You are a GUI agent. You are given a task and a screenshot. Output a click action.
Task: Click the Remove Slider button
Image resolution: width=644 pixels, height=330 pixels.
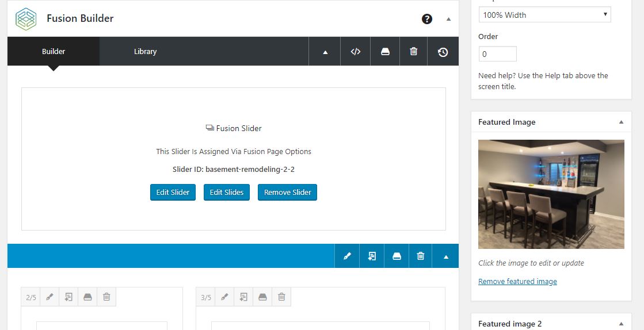pos(288,192)
